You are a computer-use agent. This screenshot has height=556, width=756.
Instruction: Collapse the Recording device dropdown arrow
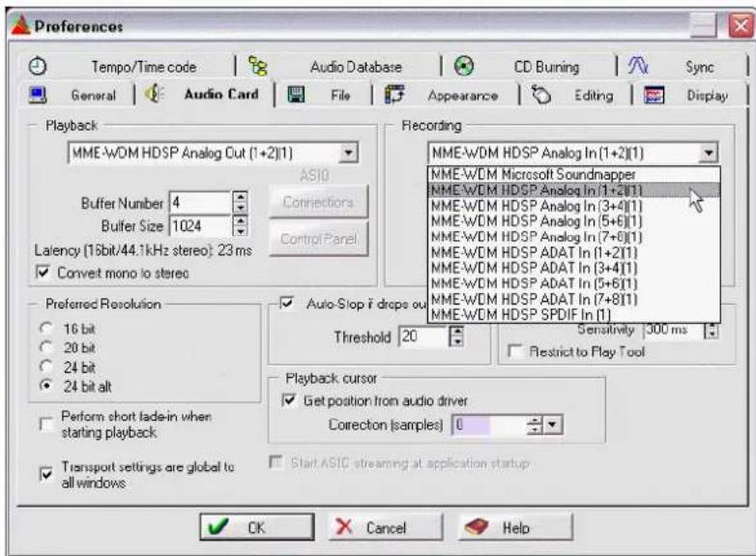point(709,154)
